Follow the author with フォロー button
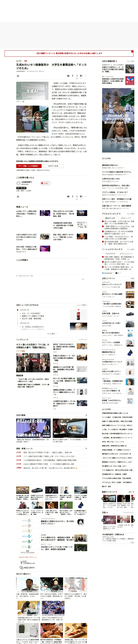Viewport: 138px width, 644px height. point(45,183)
